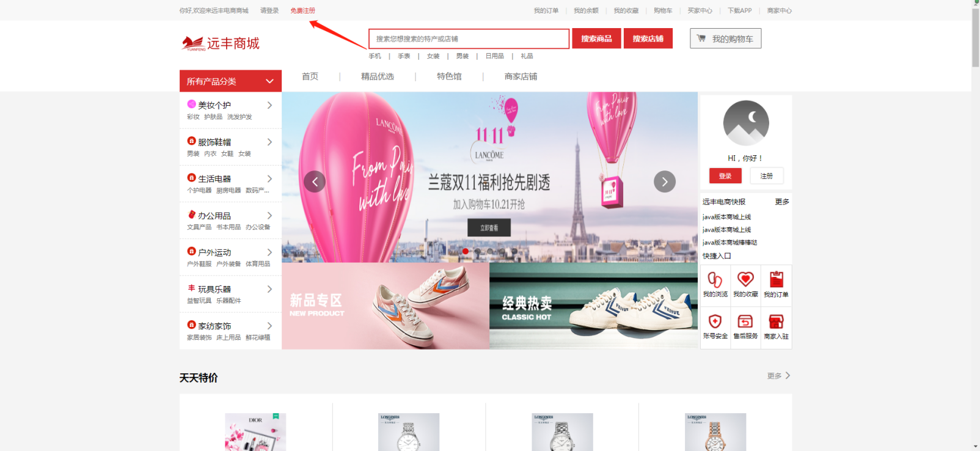
Task: Focus the product search input field
Action: [469, 38]
